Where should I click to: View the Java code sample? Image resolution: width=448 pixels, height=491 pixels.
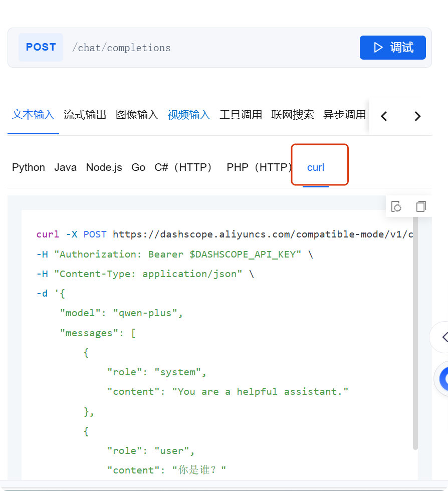66,167
